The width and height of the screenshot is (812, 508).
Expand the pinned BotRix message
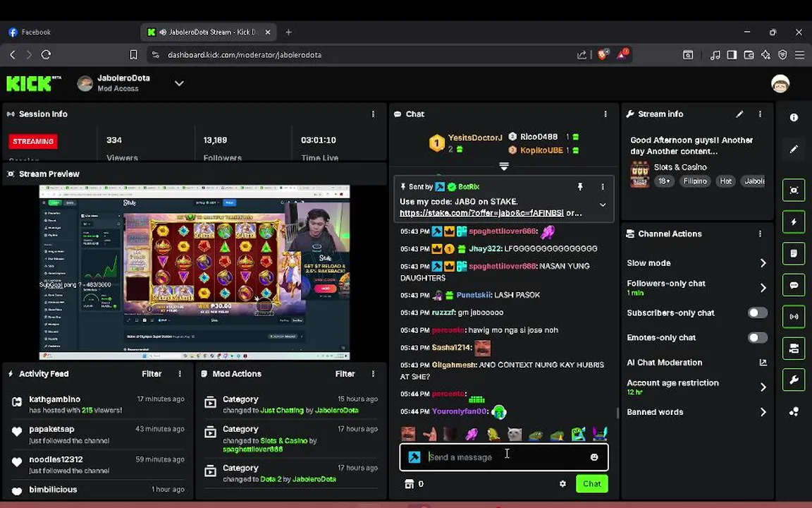[x=602, y=205]
